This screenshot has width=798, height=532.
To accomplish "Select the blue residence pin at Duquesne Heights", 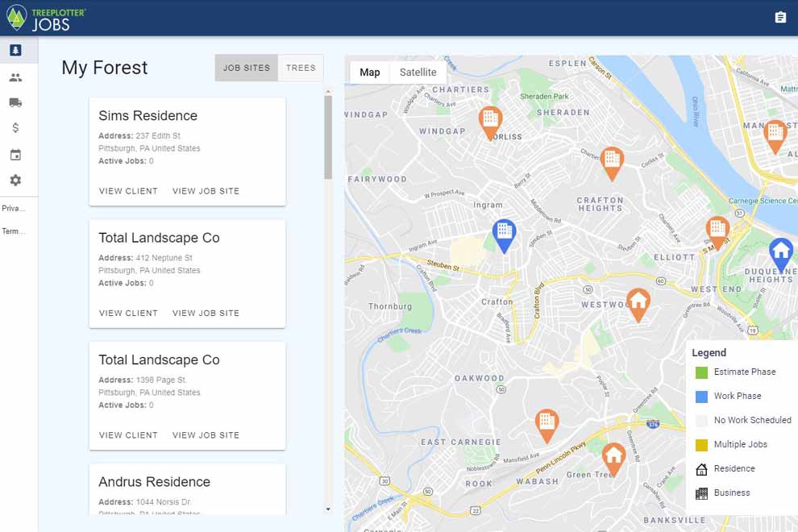I will point(781,254).
